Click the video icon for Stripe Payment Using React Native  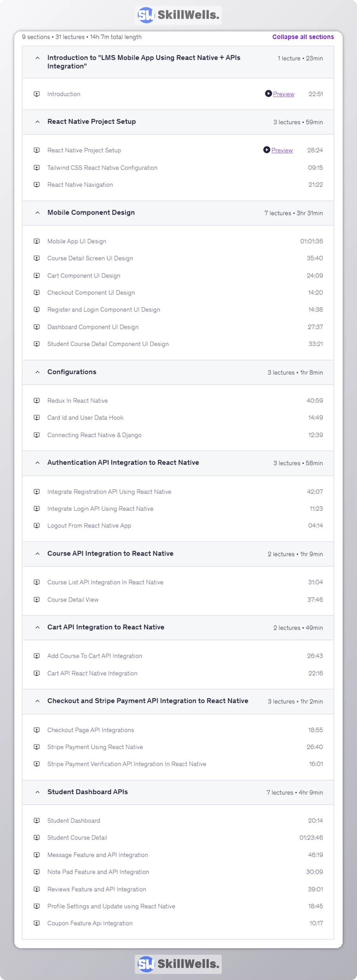point(37,747)
